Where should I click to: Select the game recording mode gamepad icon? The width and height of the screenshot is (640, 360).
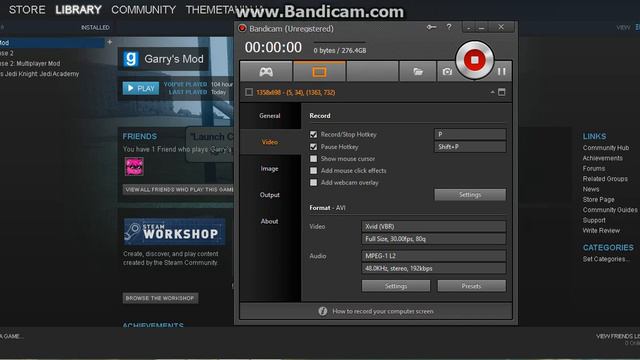[x=266, y=72]
